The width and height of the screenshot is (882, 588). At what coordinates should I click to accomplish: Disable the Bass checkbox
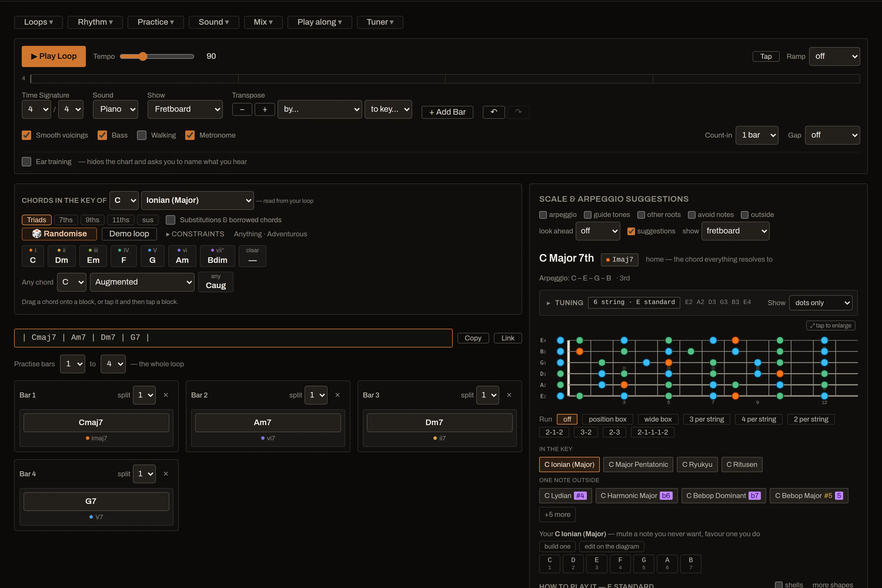102,135
